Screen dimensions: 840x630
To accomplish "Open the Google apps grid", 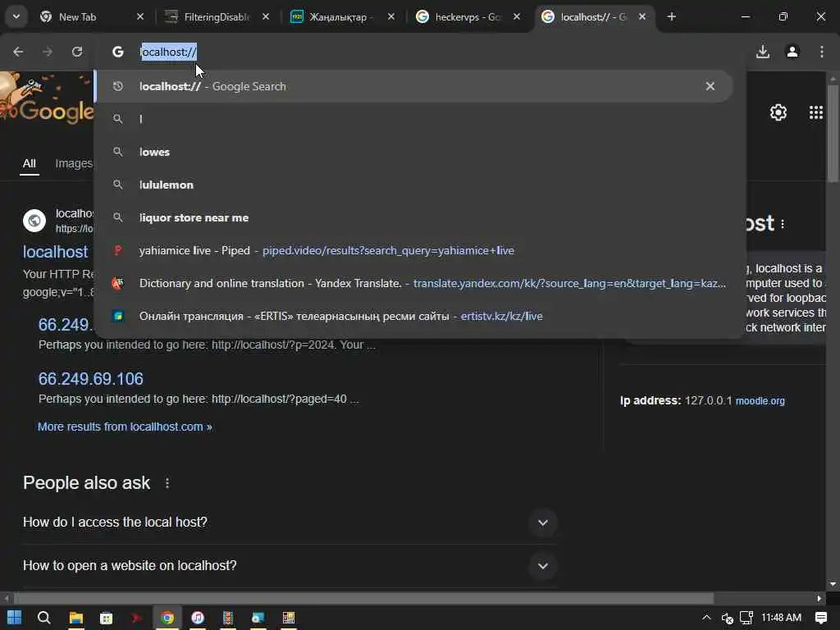I will 816,112.
